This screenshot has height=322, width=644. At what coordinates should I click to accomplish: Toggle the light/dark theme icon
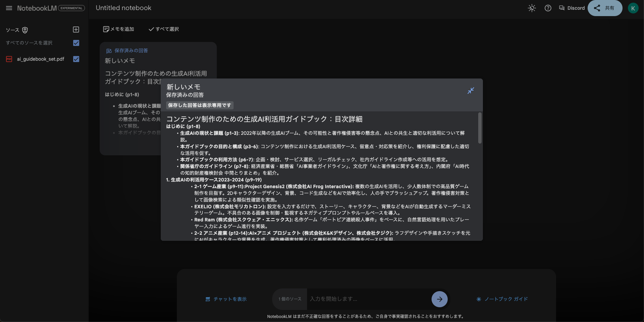tap(532, 8)
